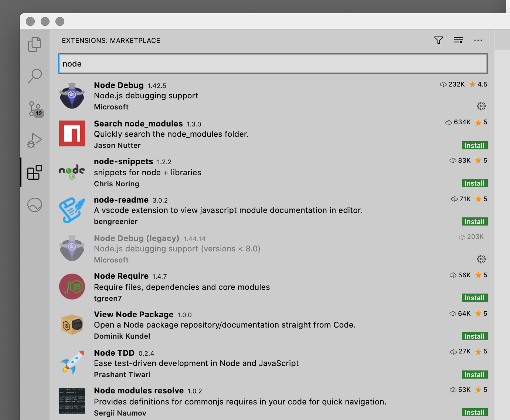This screenshot has height=420, width=510.
Task: Focus the extension search field containing 'node'
Action: coord(273,64)
